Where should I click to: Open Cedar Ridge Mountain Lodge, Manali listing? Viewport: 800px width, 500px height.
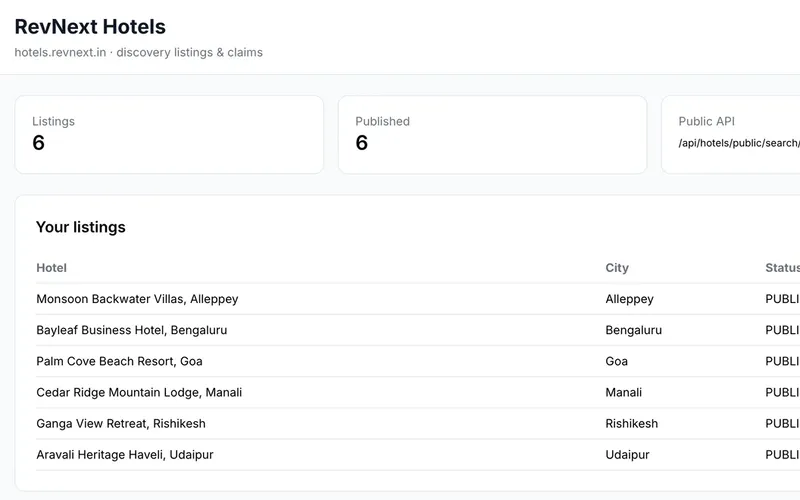(139, 392)
